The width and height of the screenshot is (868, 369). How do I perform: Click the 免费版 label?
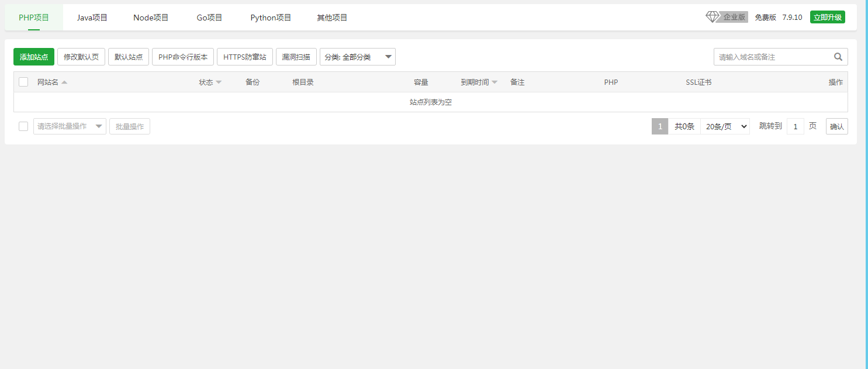point(765,18)
